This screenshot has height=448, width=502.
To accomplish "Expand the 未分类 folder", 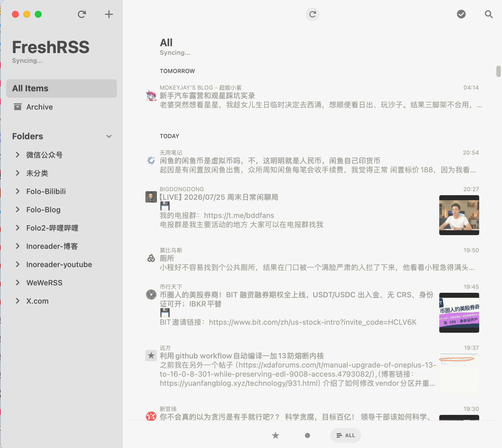I will click(x=18, y=173).
